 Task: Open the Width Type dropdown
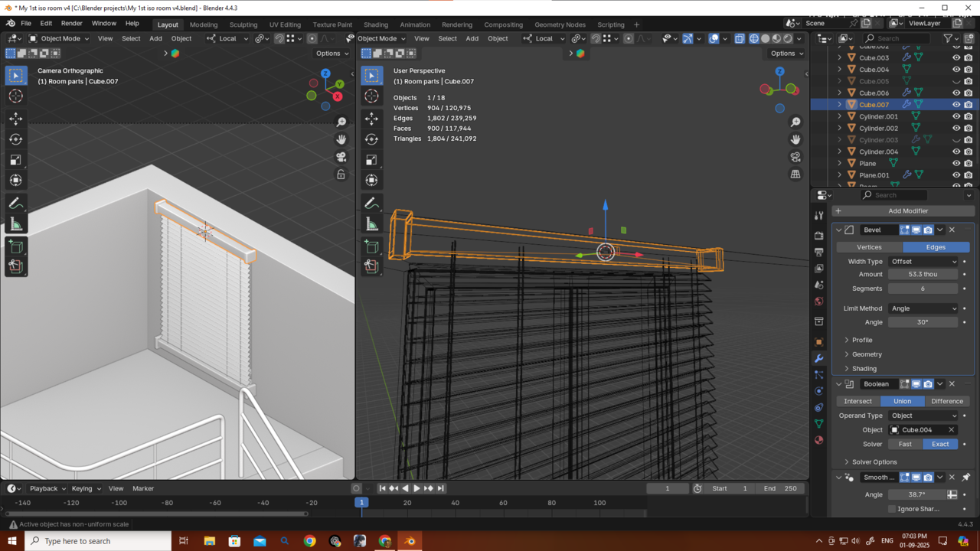tap(923, 262)
